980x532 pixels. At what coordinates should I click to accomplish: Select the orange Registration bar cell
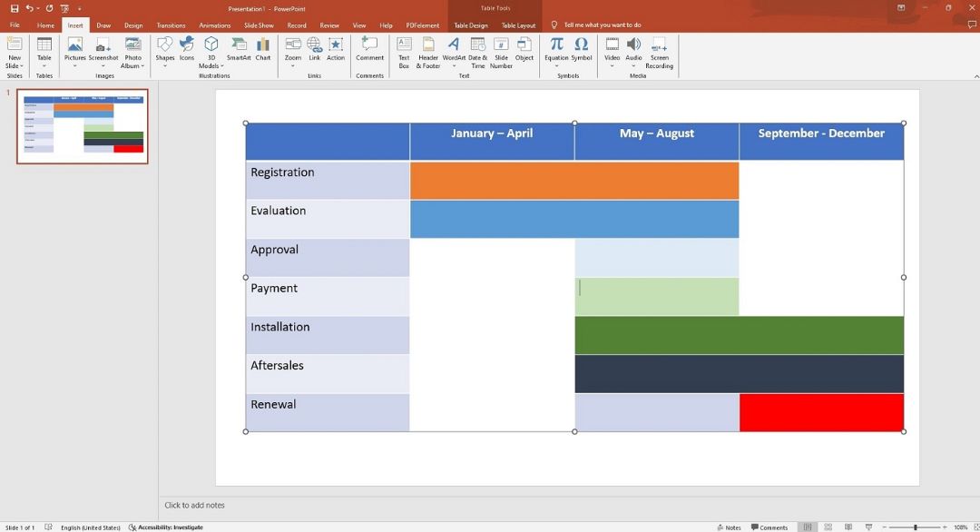pos(574,181)
